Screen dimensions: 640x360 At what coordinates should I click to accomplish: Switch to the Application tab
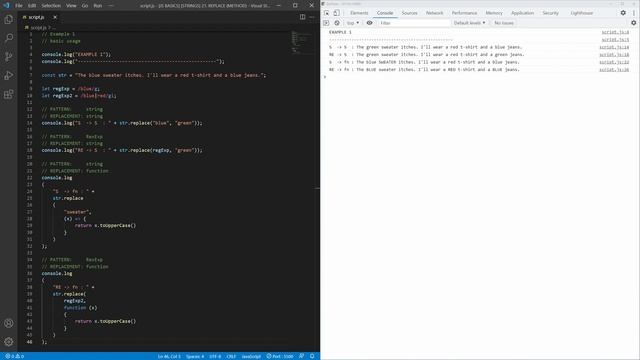[522, 13]
